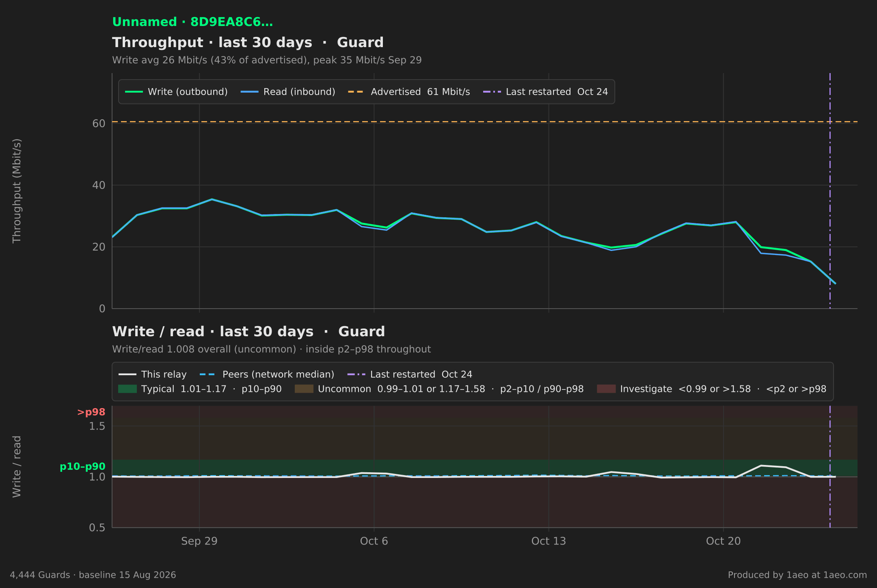Click the 'Sep 29' x-axis label
Image resolution: width=877 pixels, height=588 pixels.
pyautogui.click(x=199, y=541)
